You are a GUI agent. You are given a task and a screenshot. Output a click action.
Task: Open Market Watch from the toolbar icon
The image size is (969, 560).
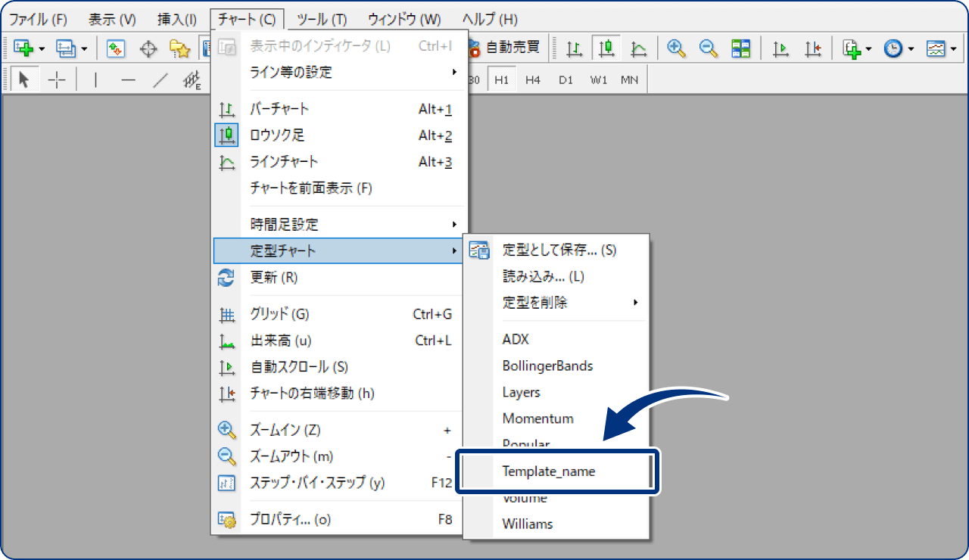coord(115,49)
